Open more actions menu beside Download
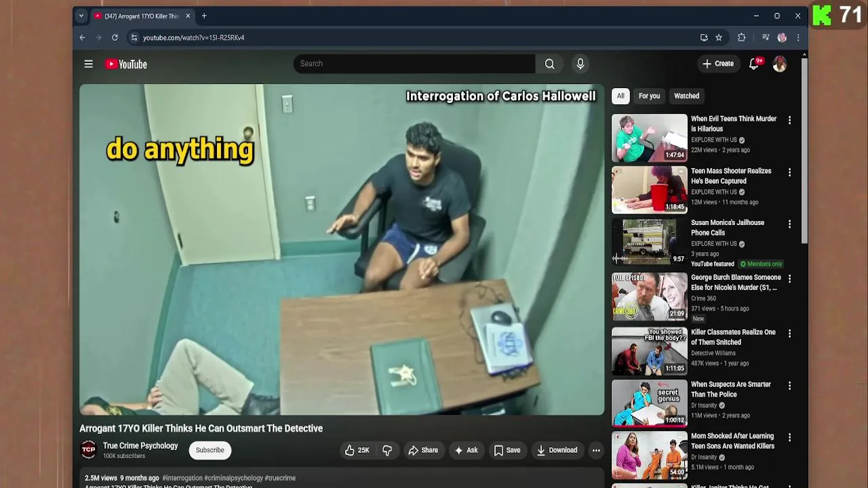This screenshot has width=868, height=488. pos(596,450)
